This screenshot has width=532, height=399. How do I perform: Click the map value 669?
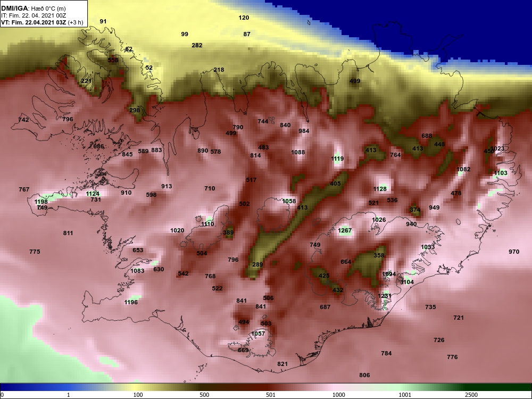pyautogui.click(x=243, y=350)
